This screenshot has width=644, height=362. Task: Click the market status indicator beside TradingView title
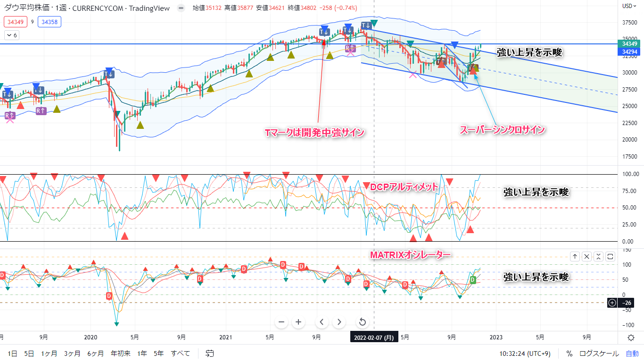coord(181,8)
